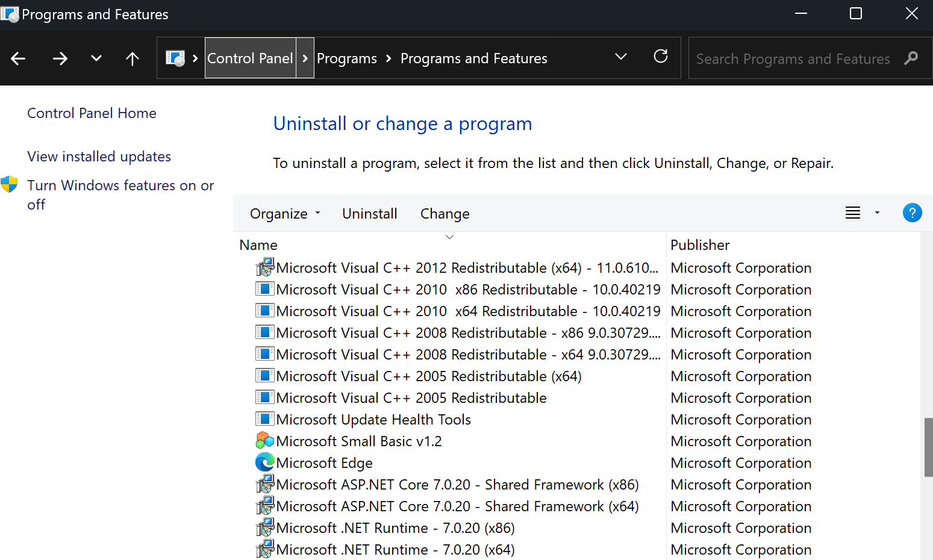The width and height of the screenshot is (933, 560).
Task: Open Help with the question mark icon
Action: click(x=913, y=213)
